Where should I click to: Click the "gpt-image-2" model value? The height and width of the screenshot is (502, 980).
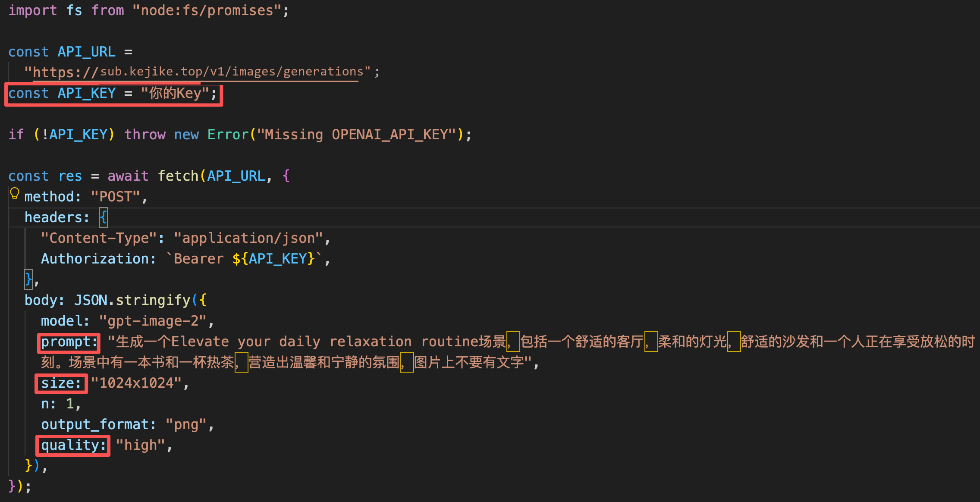pos(153,321)
